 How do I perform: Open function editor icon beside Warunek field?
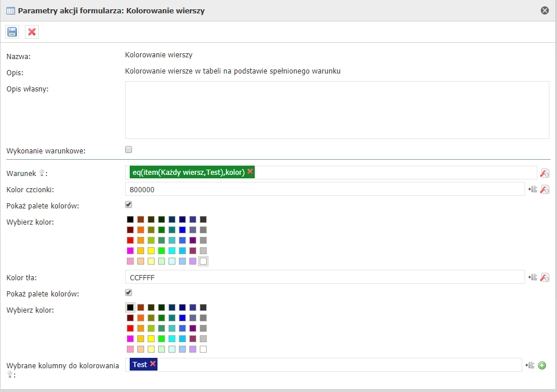[x=544, y=173]
